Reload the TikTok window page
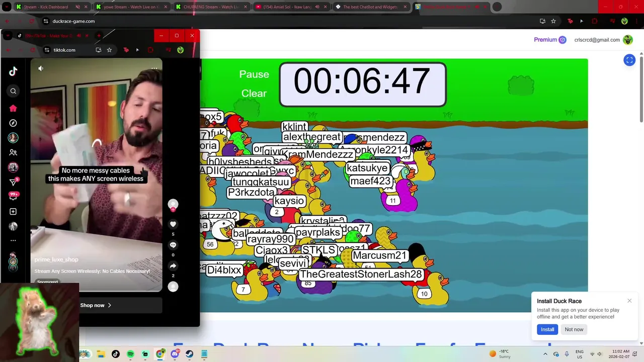The image size is (644, 362). point(32,50)
